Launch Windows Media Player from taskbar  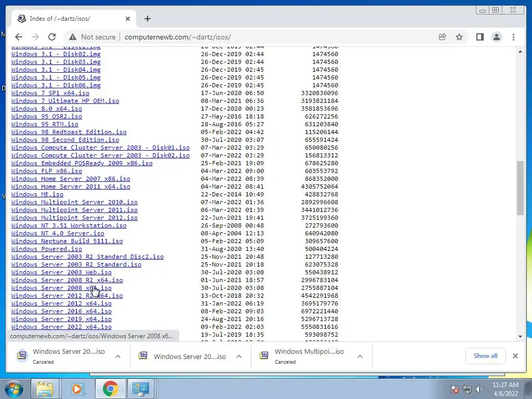point(77,389)
